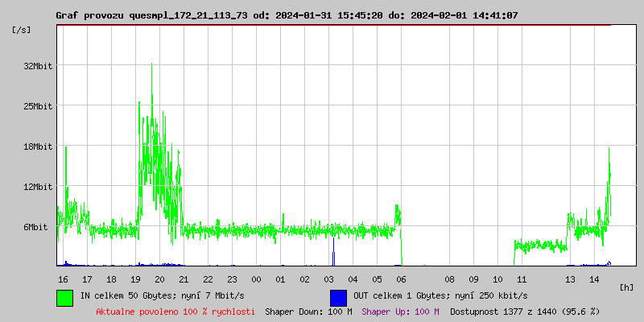
Task: Click the '[h]' hours axis label
Action: tap(627, 287)
